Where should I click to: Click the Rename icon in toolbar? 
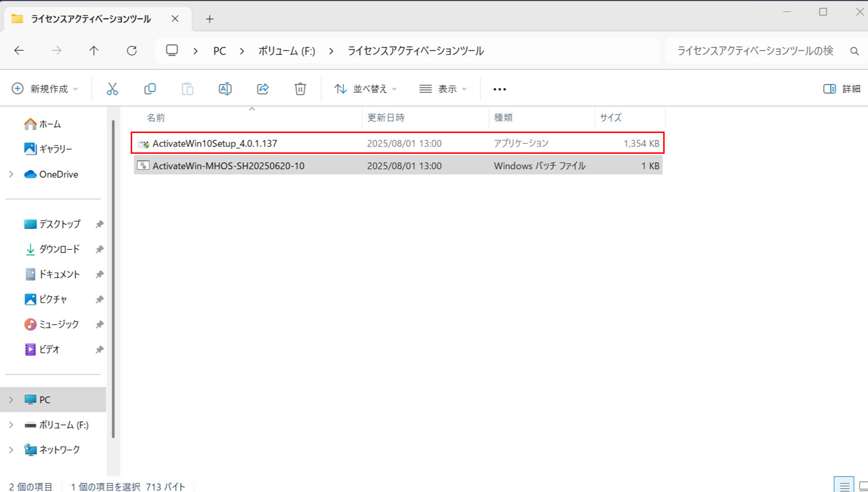(x=225, y=89)
